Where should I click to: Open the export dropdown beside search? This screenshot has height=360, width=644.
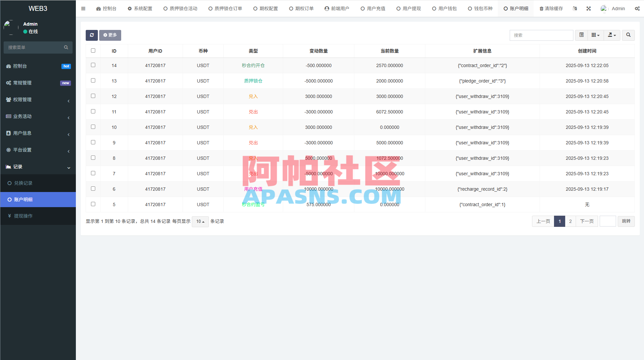(x=612, y=35)
